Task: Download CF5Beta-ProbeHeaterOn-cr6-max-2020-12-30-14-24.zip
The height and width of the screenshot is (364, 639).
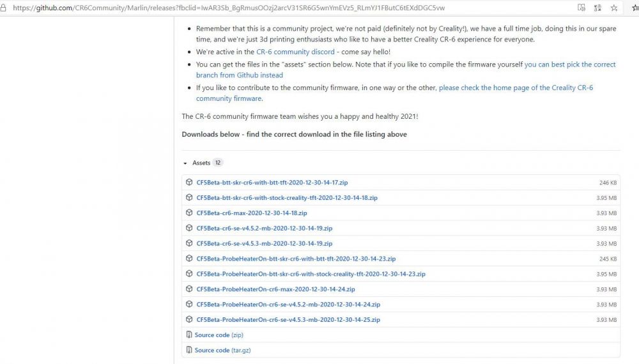Action: (275, 289)
